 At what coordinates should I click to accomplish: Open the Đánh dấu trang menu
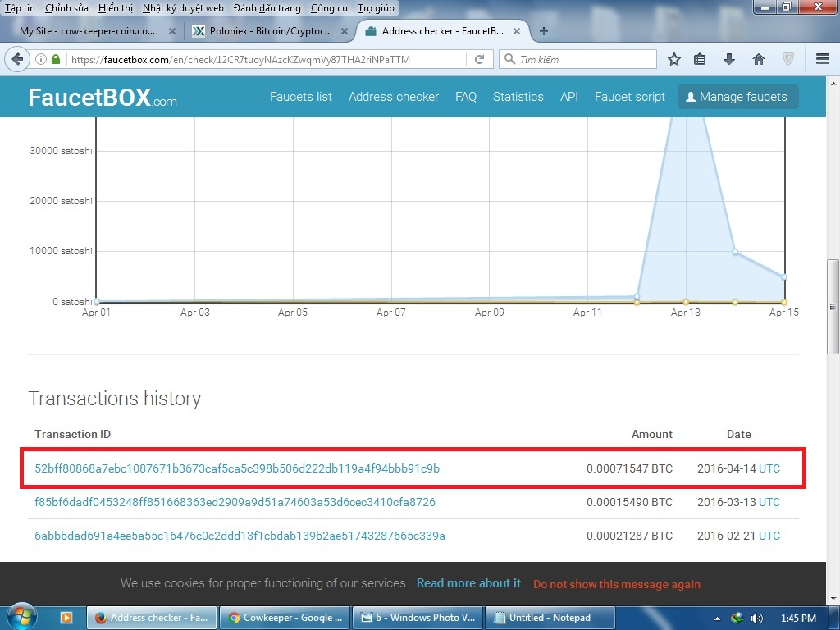coord(267,8)
